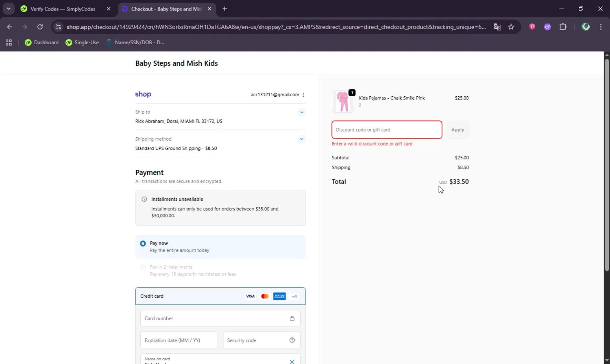This screenshot has height=364, width=610.
Task: Click the Shop logo
Action: 143,94
